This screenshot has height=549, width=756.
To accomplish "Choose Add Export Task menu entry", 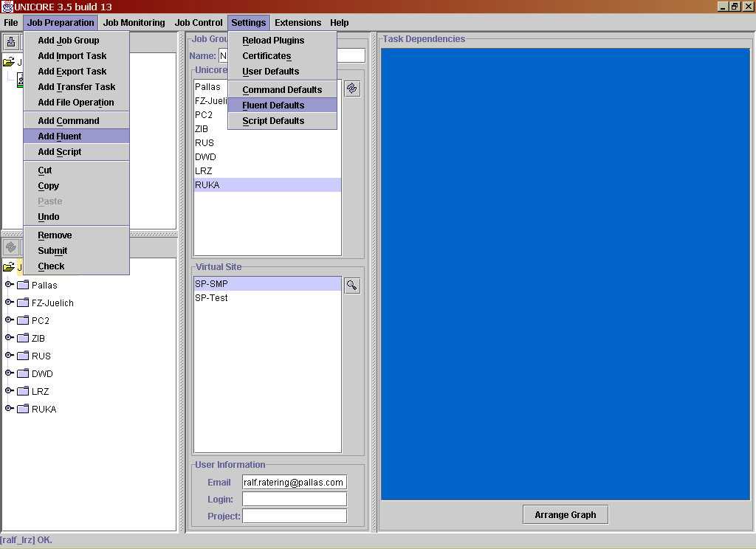I will pos(77,72).
